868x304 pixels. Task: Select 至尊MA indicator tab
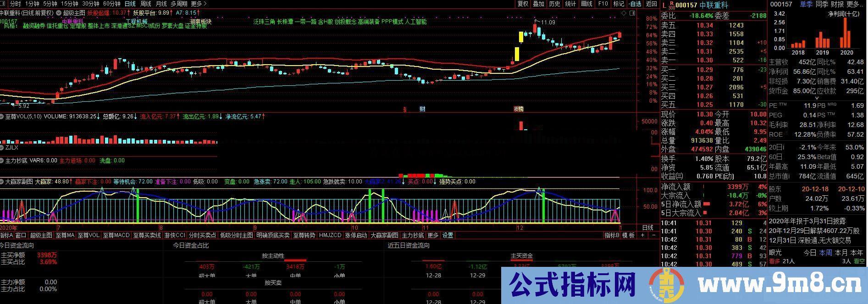65,235
